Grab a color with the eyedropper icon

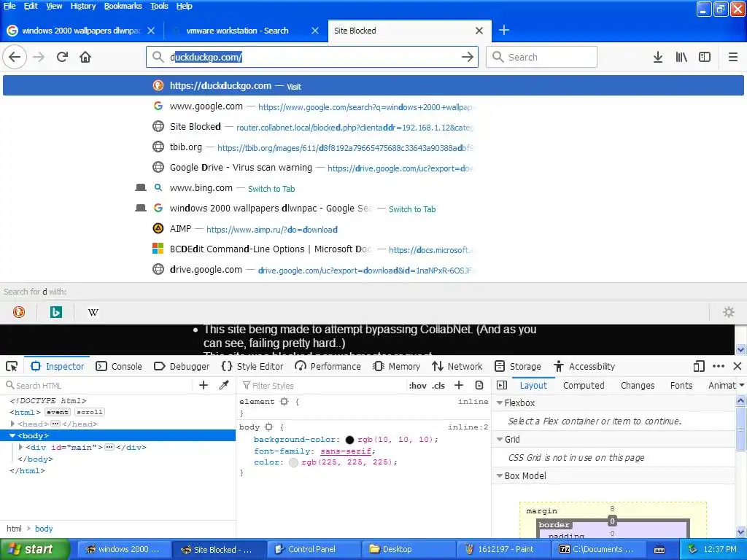point(224,385)
